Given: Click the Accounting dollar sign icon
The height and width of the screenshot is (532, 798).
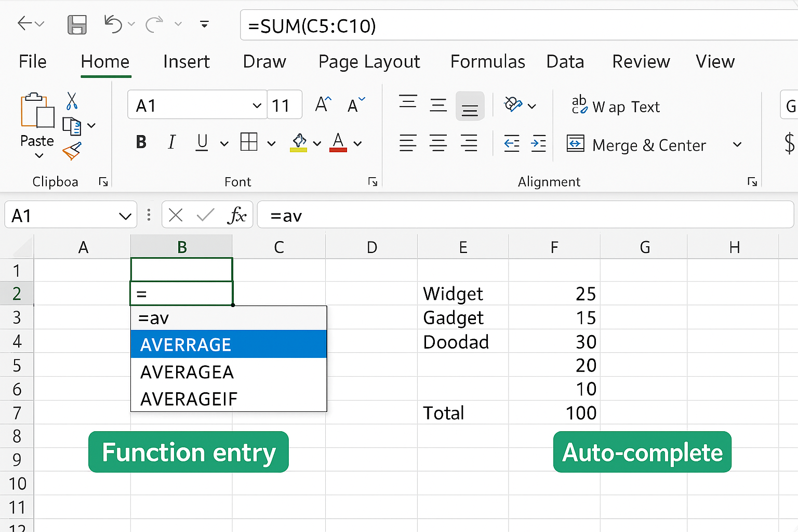Looking at the screenshot, I should 789,143.
